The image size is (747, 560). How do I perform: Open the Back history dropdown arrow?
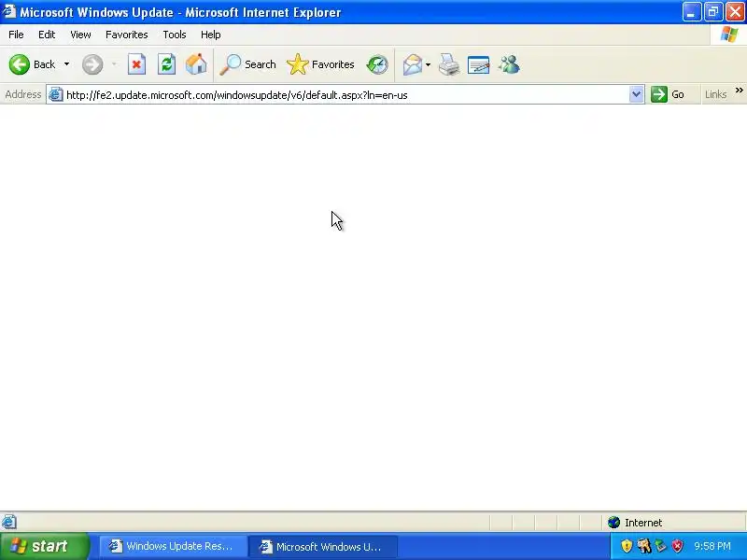tap(66, 64)
